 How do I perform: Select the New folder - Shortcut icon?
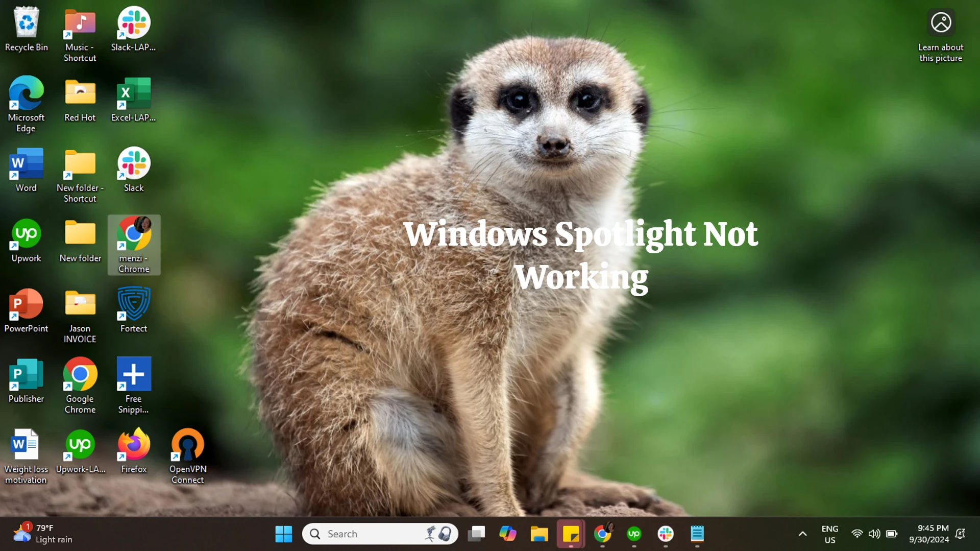(x=80, y=175)
